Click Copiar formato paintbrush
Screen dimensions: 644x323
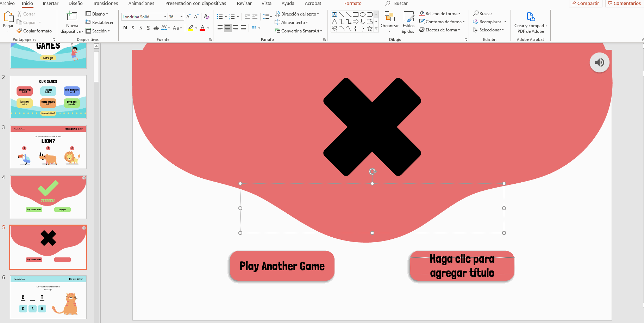[34, 31]
